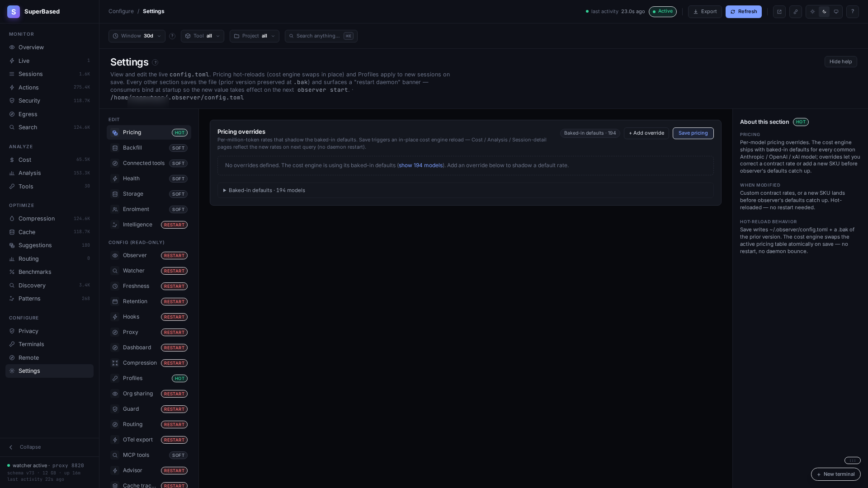Image resolution: width=868 pixels, height=488 pixels.
Task: Switch to system theme monitor icon
Action: pos(836,12)
